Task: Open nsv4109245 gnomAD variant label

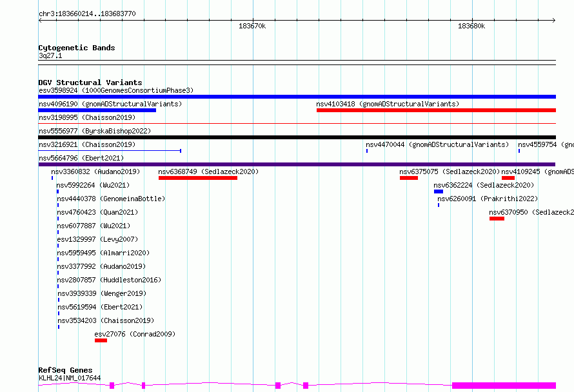Action: pos(537,171)
